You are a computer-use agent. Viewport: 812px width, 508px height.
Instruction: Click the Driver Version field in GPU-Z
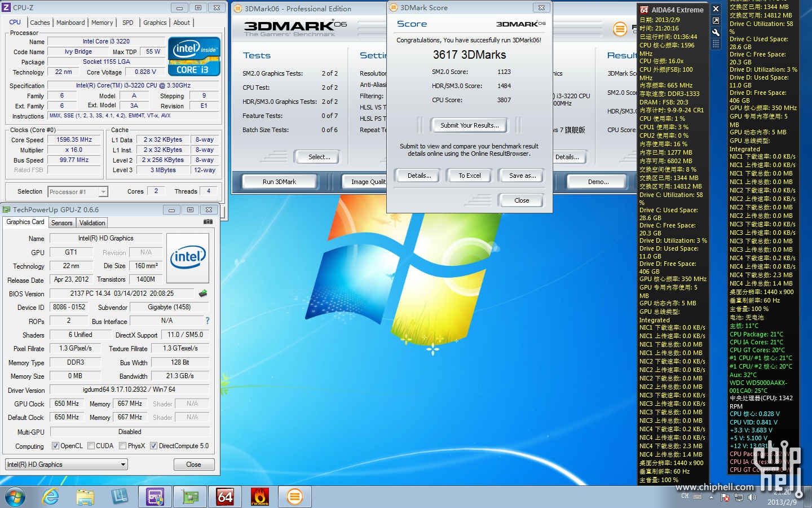click(x=130, y=389)
